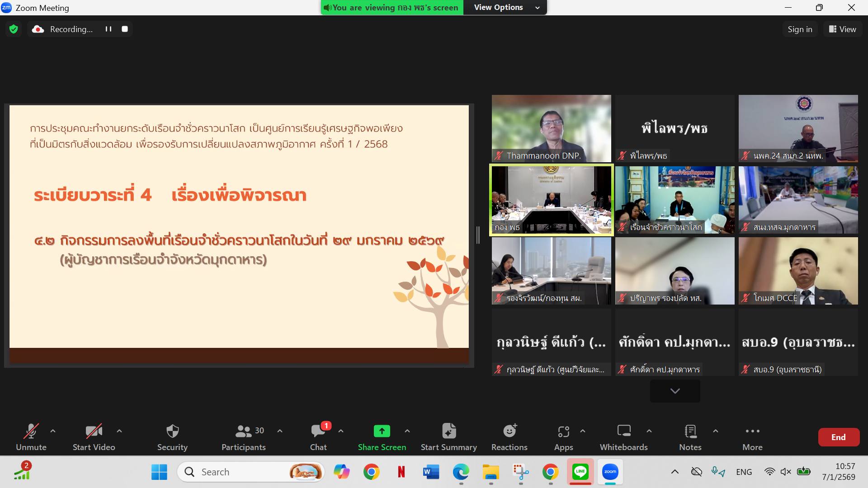Open the More options menu
This screenshot has width=868, height=488.
[752, 432]
